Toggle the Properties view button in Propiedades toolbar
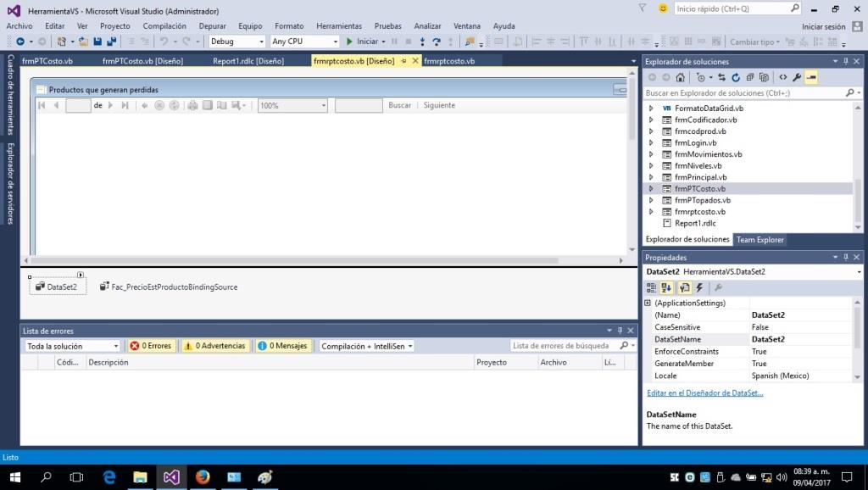The image size is (868, 490). (685, 288)
